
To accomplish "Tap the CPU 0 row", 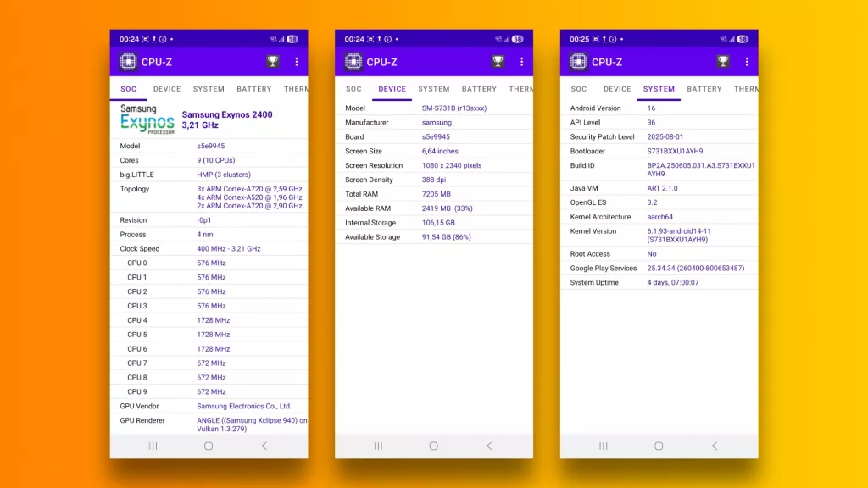I will (209, 263).
